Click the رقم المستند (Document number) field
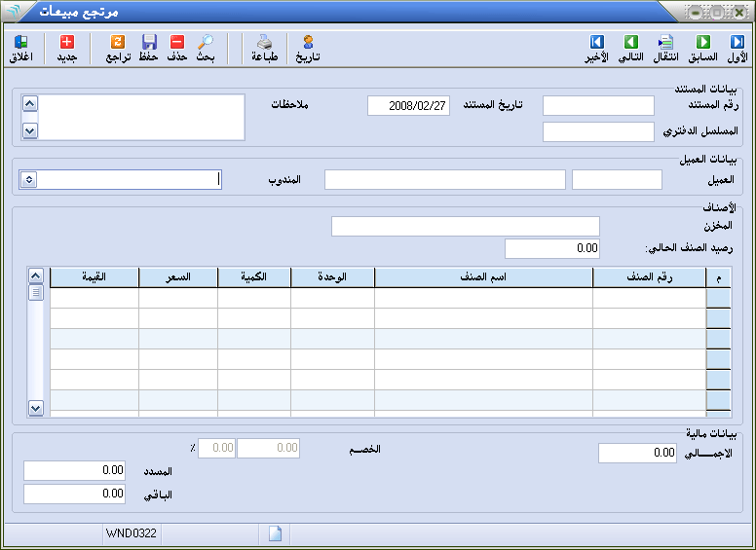This screenshot has width=756, height=550. coord(598,106)
